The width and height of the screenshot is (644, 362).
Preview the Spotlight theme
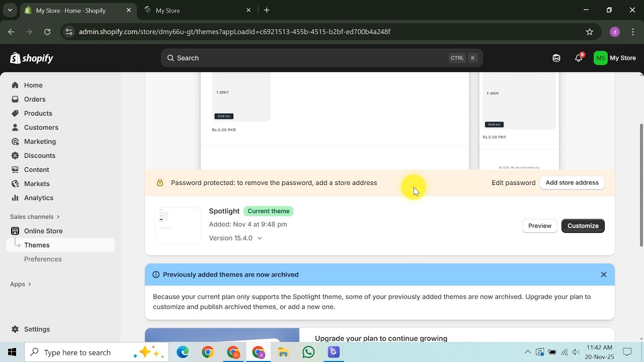[540, 226]
